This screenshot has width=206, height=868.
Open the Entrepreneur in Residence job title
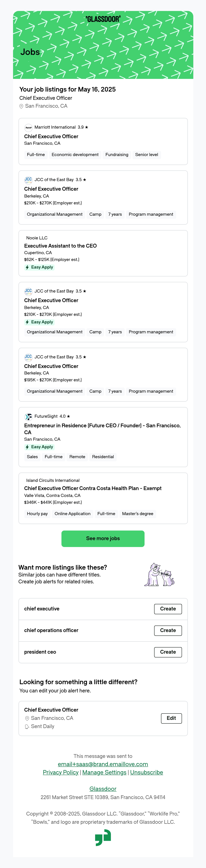point(102,429)
